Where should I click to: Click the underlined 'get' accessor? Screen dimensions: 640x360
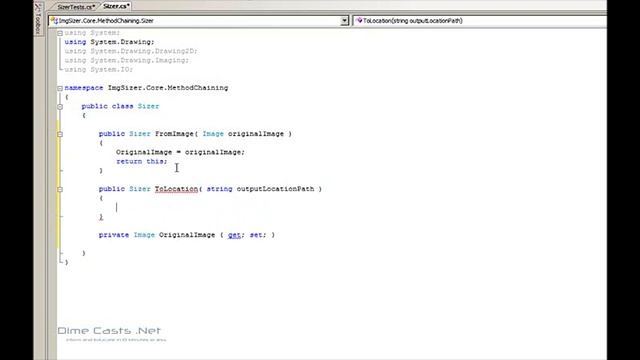click(234, 235)
